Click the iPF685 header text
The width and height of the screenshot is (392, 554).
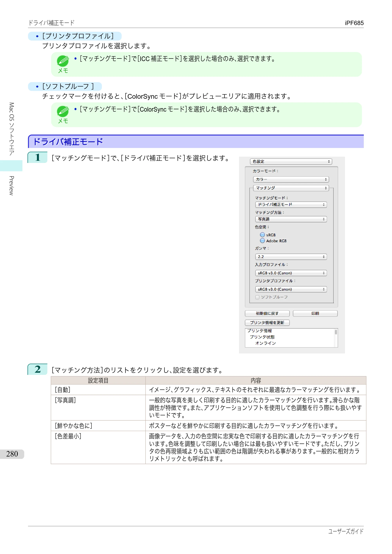[x=354, y=23]
